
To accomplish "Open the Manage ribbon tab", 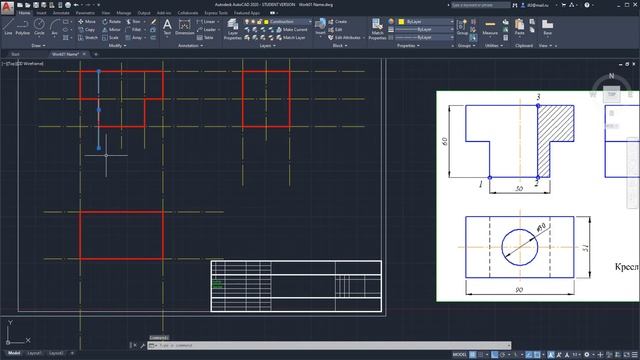I will (x=124, y=13).
